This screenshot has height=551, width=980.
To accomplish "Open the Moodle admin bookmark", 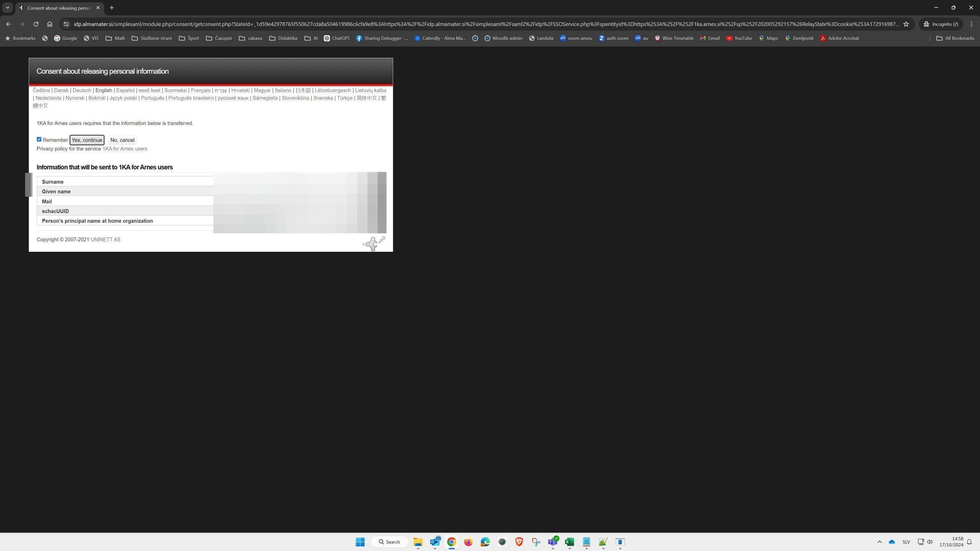I will (x=503, y=38).
